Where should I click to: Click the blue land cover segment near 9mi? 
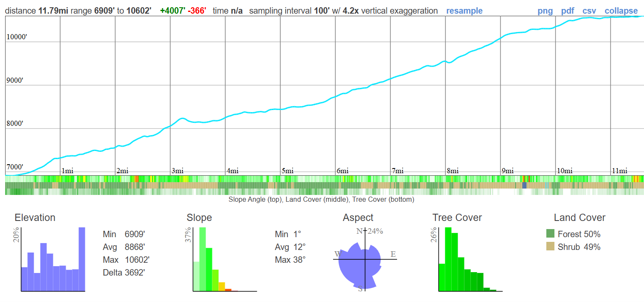point(524,186)
